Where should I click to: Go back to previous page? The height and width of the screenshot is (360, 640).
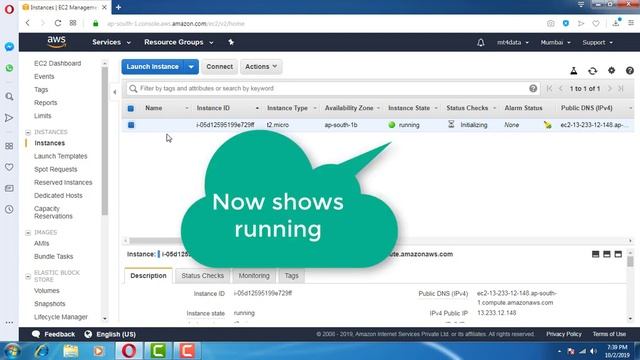pyautogui.click(x=28, y=23)
